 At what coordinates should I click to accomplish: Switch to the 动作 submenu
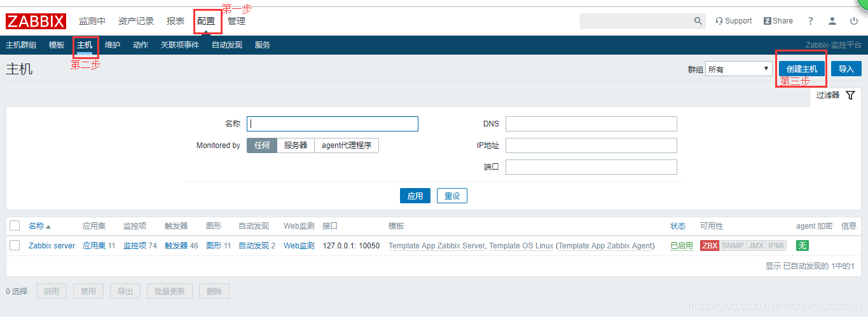click(x=141, y=45)
